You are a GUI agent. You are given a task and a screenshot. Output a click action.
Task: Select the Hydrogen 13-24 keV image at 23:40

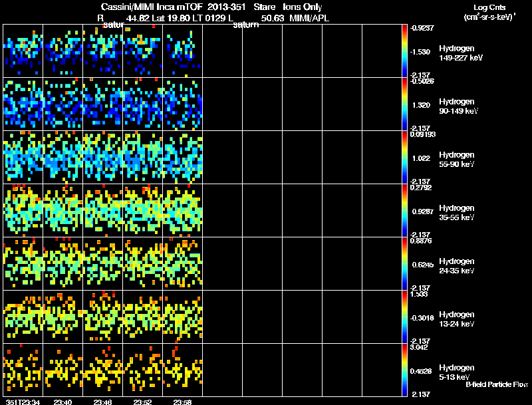63,317
